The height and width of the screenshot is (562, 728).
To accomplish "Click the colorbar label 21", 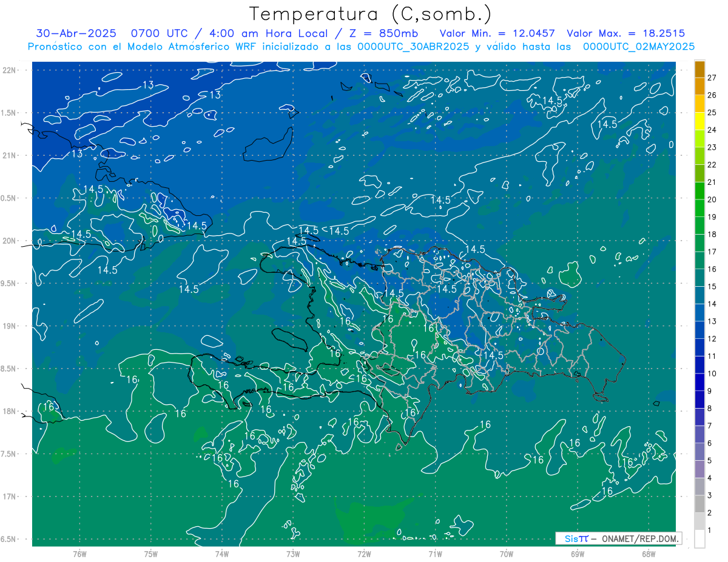I will (x=712, y=182).
